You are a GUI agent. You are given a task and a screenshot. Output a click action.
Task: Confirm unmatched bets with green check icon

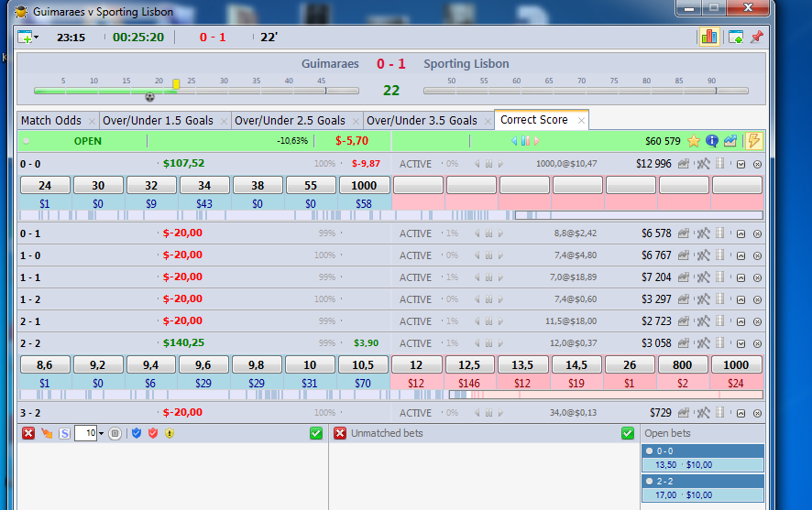[628, 433]
